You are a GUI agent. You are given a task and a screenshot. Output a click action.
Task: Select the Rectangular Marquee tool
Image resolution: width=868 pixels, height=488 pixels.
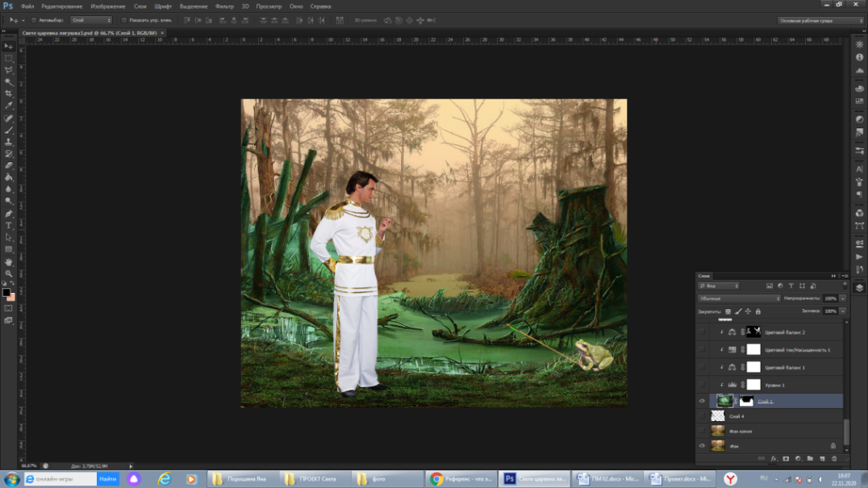pos(9,58)
